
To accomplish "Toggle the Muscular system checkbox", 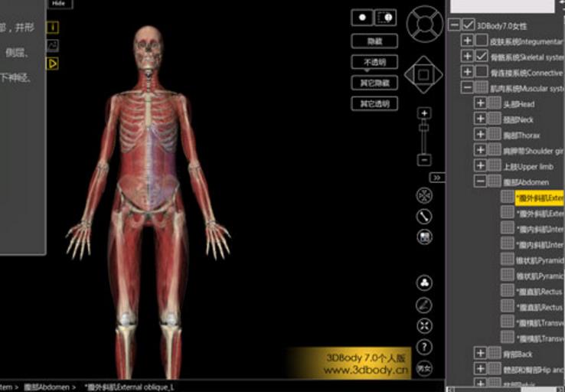I will pos(482,87).
